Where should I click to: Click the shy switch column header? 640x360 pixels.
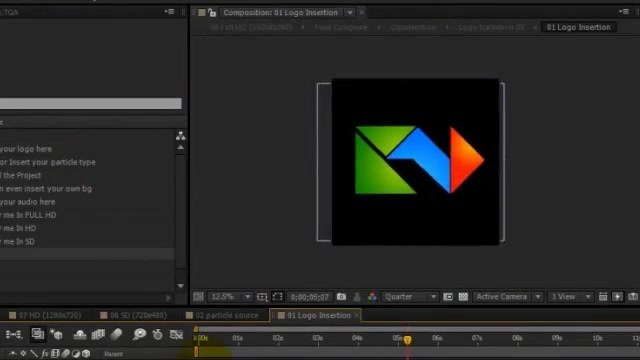tap(13, 353)
